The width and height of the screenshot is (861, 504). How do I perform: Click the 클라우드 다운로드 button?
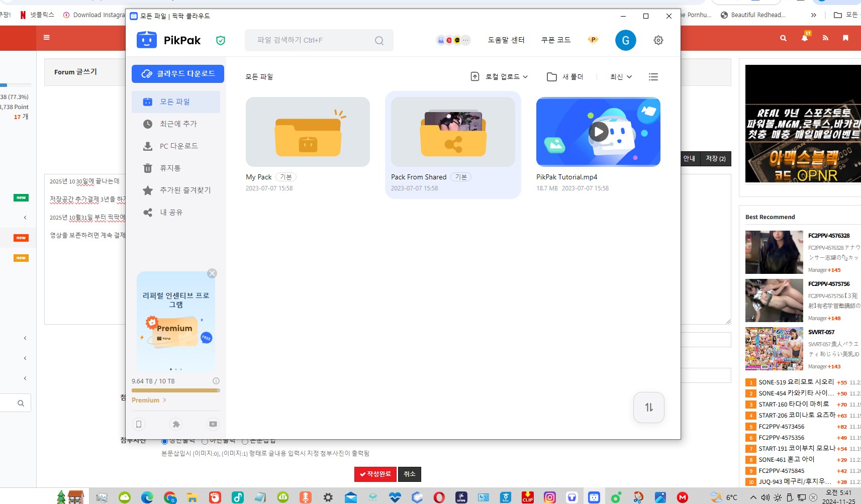[178, 74]
